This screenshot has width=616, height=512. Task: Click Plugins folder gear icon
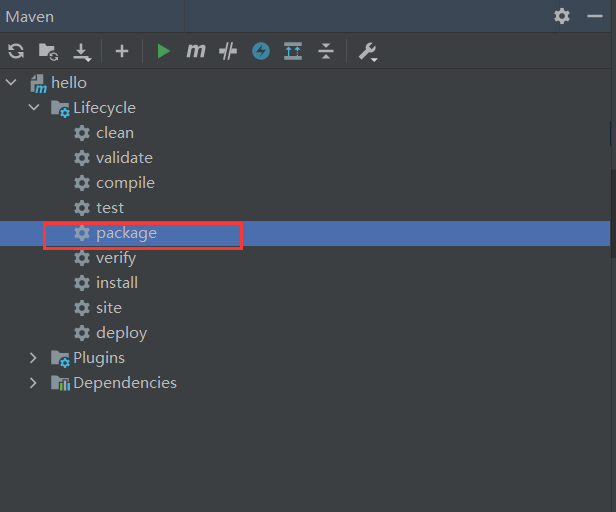[x=60, y=359]
